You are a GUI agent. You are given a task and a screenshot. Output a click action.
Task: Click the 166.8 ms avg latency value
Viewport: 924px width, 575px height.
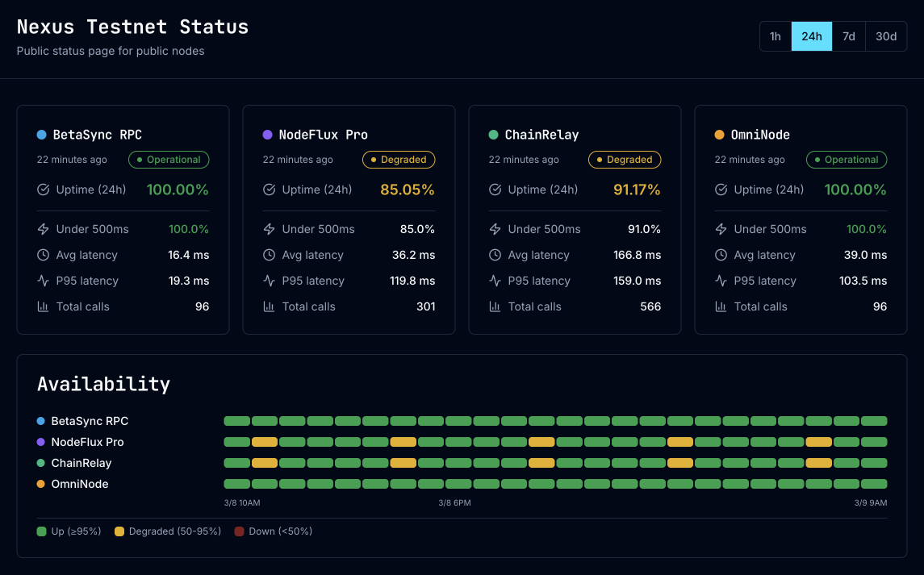coord(637,255)
